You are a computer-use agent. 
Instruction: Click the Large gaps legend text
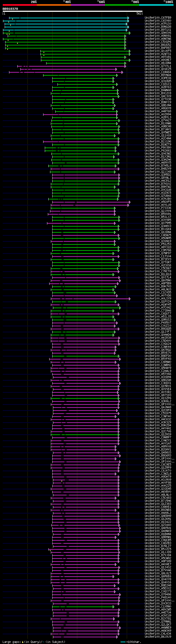[34, 642]
